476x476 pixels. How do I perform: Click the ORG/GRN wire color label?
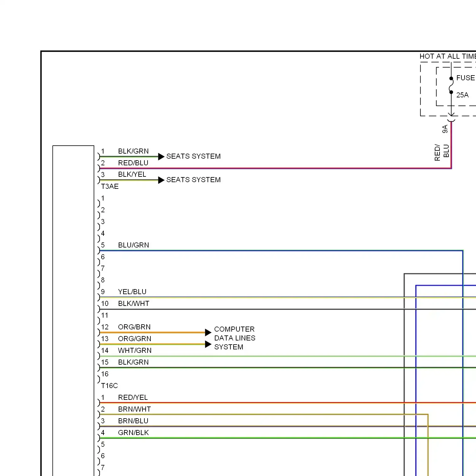click(x=135, y=339)
